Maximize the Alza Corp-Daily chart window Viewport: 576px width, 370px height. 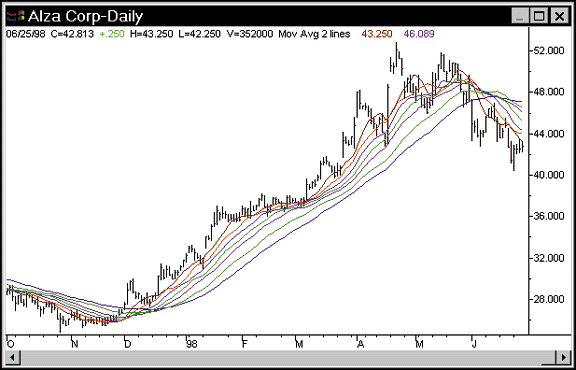(539, 16)
